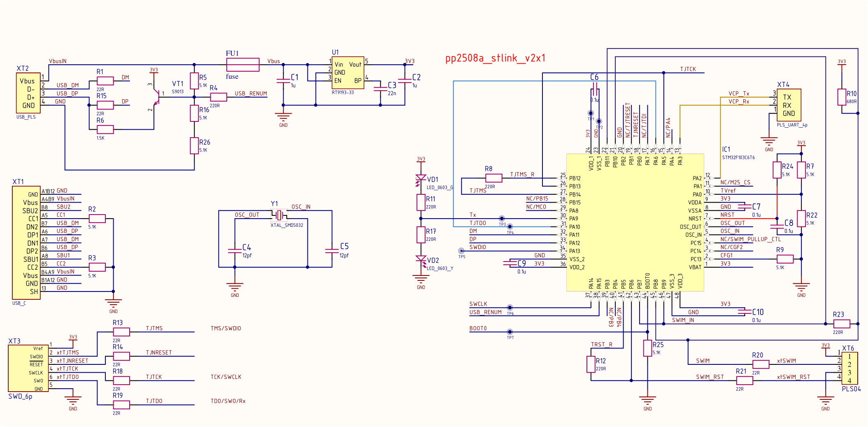Click test point TP3 on Tx net
The image size is (868, 427).
pyautogui.click(x=502, y=219)
